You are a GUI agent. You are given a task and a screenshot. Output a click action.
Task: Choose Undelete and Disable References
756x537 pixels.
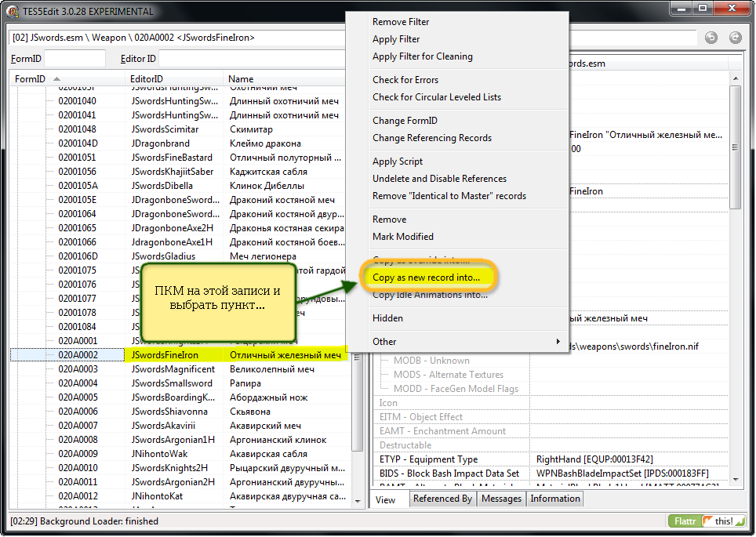440,179
